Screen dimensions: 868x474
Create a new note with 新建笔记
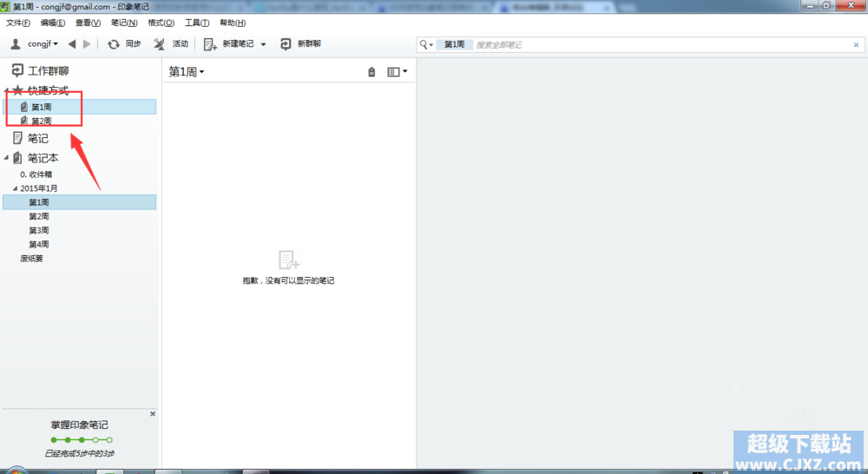click(228, 43)
